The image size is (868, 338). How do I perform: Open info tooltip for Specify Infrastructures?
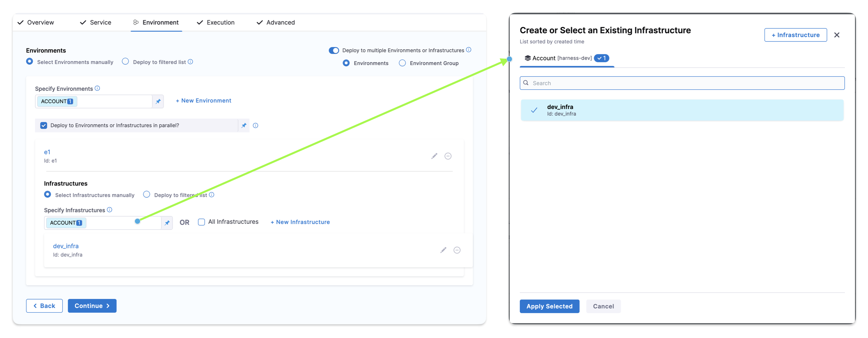tap(109, 210)
